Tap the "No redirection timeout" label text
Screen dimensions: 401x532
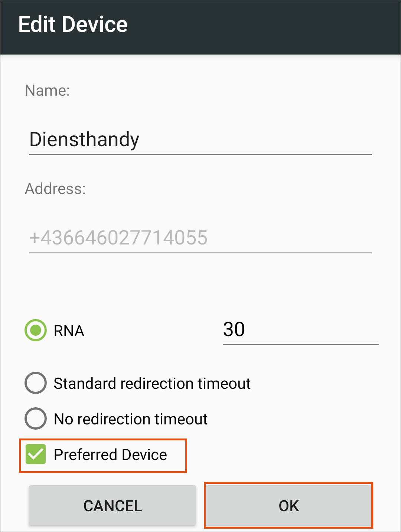[x=131, y=419]
